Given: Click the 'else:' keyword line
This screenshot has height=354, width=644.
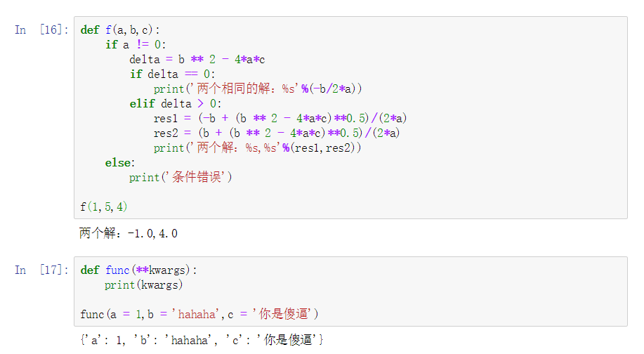Looking at the screenshot, I should click(119, 162).
